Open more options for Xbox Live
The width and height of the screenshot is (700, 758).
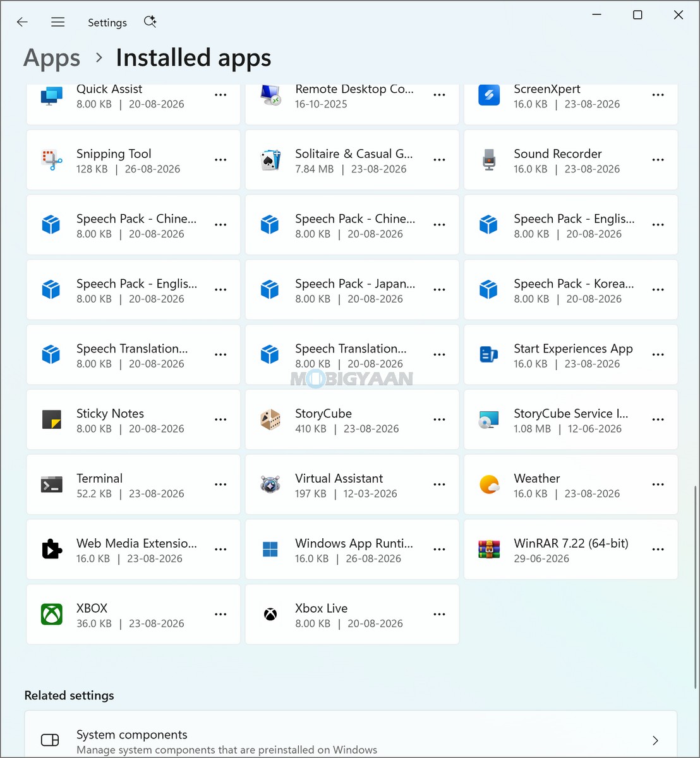click(439, 615)
